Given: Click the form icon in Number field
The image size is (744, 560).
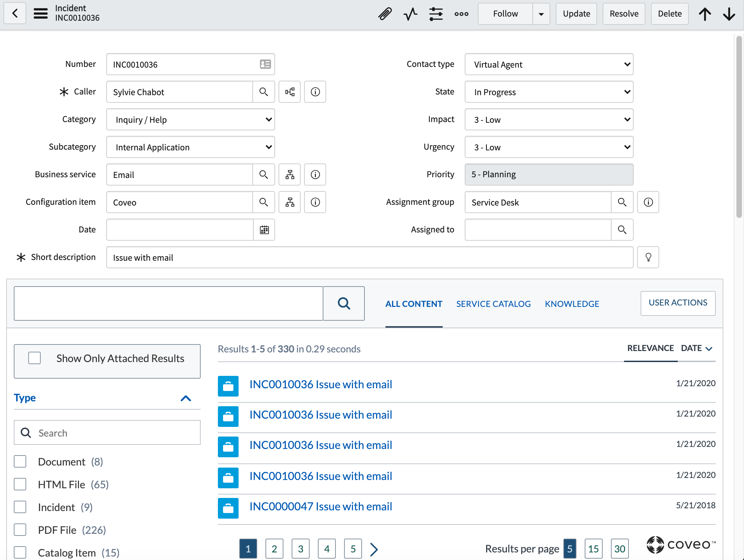Looking at the screenshot, I should pyautogui.click(x=265, y=64).
